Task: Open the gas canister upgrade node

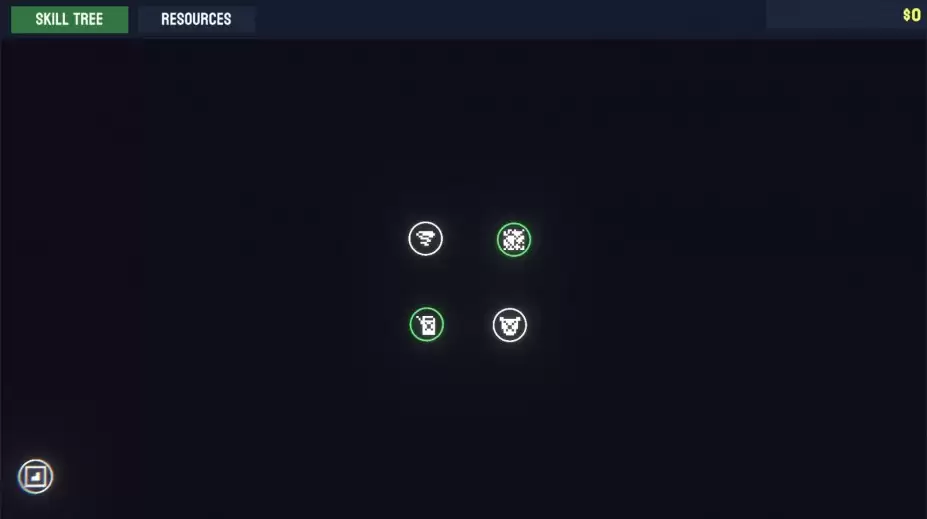Action: 427,325
